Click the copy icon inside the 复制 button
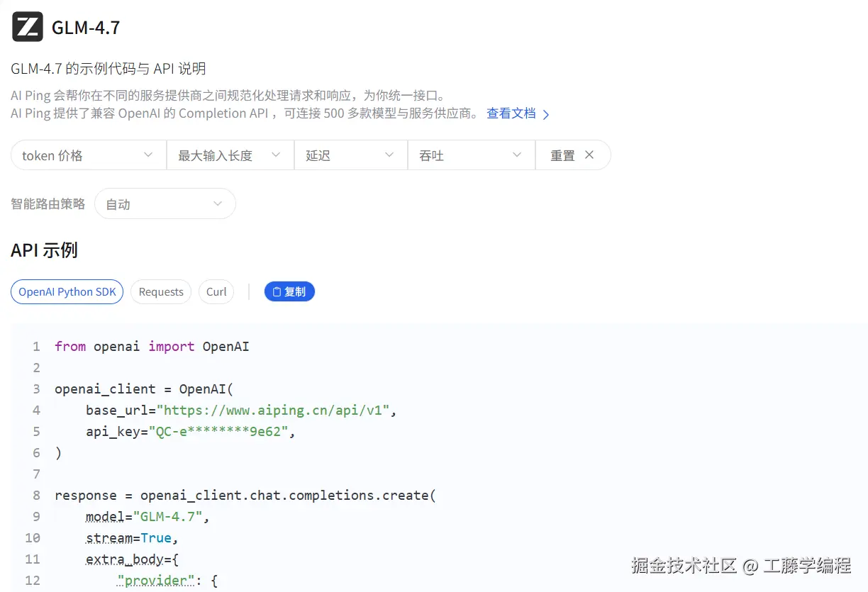 point(277,291)
